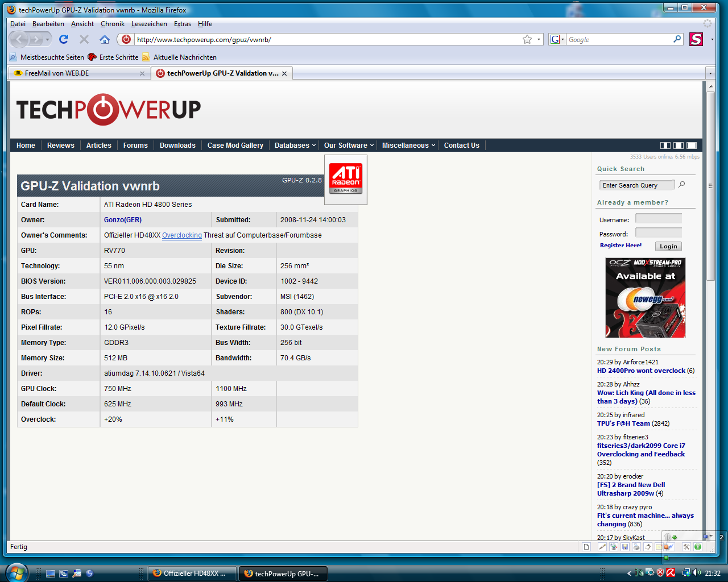This screenshot has width=728, height=582.
Task: Open the list all tabs dropdown
Action: click(710, 73)
